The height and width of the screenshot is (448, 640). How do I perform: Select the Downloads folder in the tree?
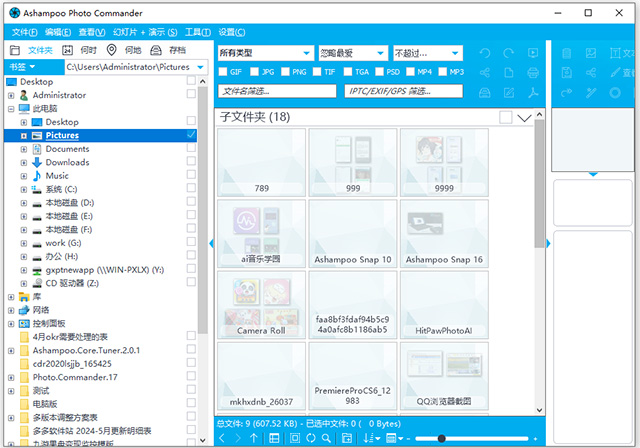point(67,162)
